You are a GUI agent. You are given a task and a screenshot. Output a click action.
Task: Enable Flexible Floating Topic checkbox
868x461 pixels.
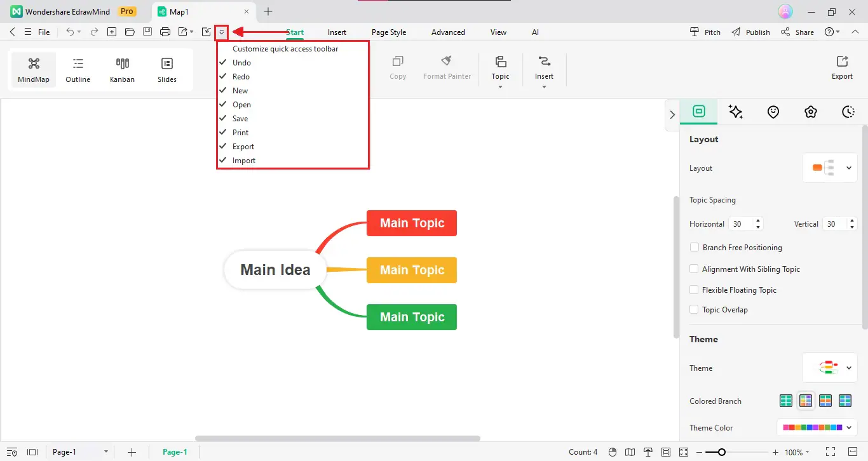point(694,290)
